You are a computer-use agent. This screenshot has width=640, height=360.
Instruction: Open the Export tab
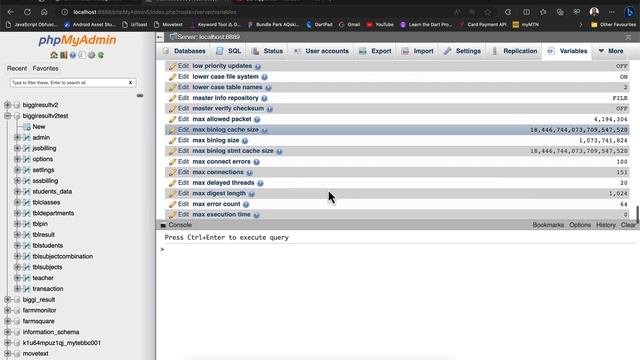pos(376,51)
